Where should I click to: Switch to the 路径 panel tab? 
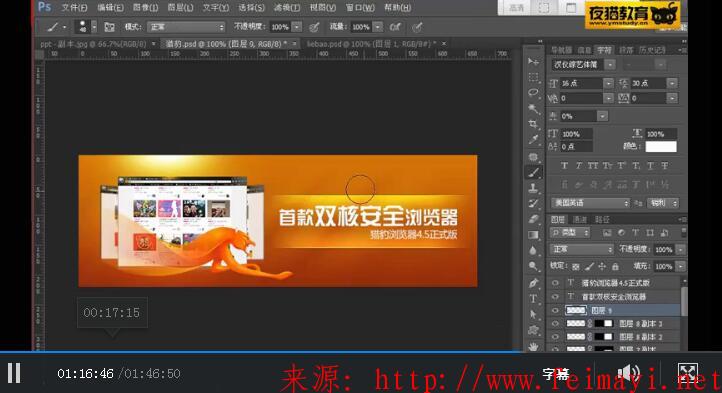click(602, 219)
